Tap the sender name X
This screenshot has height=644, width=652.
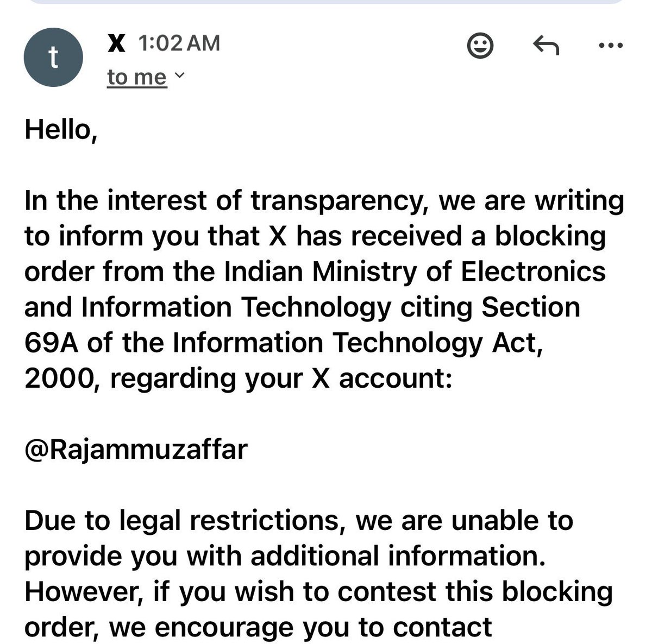116,43
